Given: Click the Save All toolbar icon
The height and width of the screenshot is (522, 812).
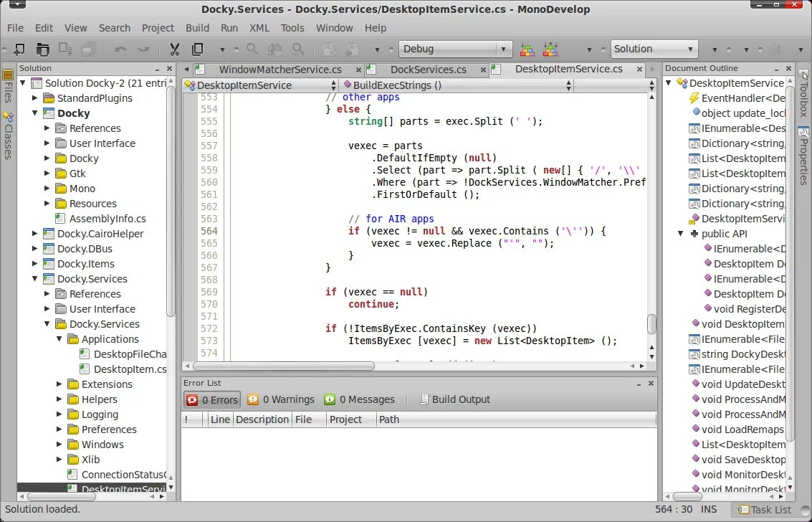Looking at the screenshot, I should [89, 49].
